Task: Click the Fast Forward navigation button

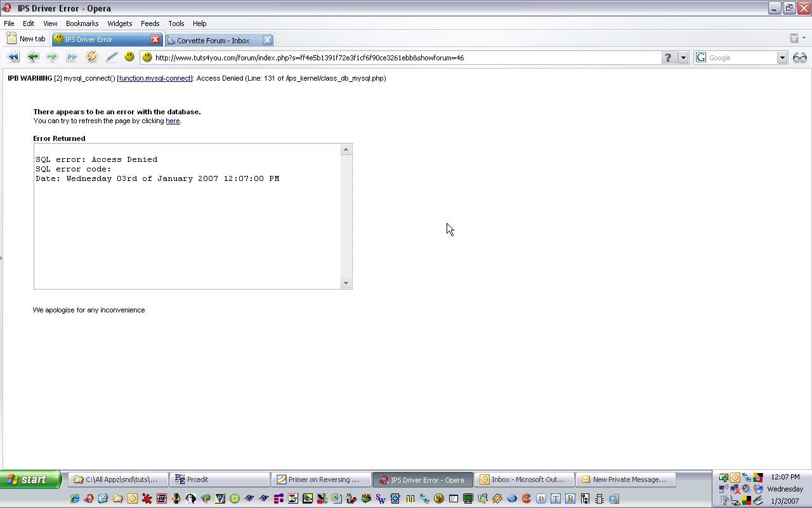Action: (72, 57)
